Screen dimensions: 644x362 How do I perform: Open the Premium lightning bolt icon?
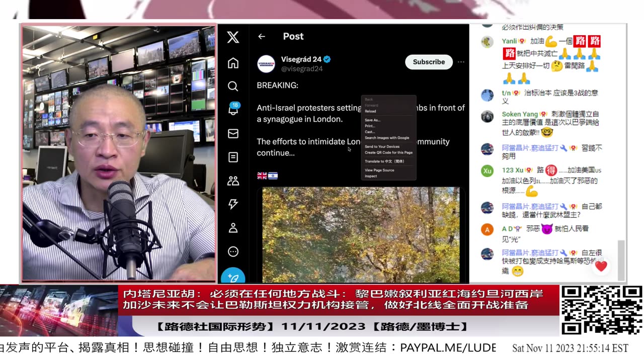coord(233,204)
